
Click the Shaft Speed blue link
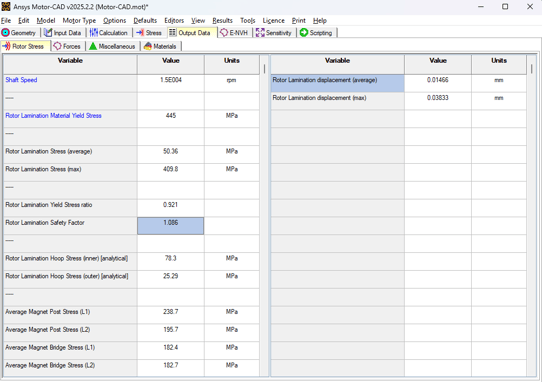click(21, 80)
